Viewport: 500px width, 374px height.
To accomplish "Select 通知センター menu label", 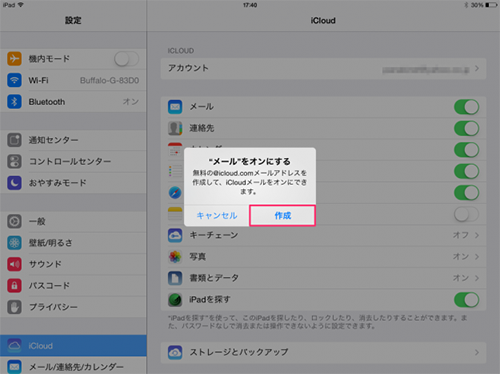I will click(x=53, y=140).
